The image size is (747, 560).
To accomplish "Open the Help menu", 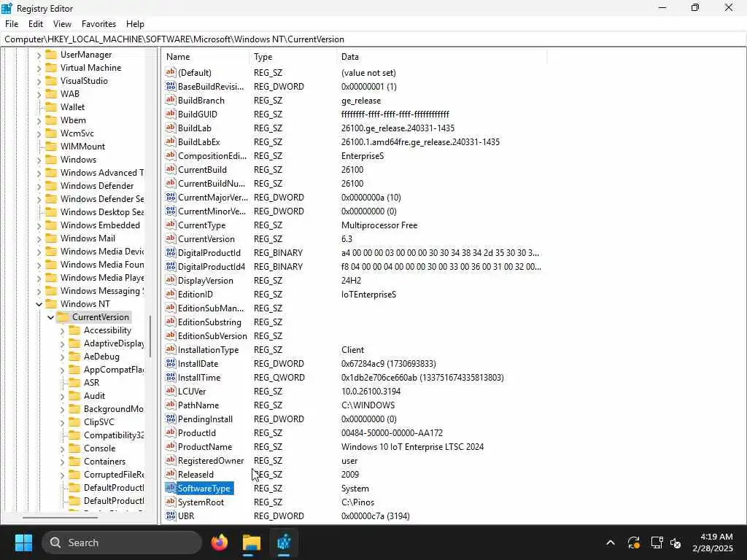I will 135,24.
